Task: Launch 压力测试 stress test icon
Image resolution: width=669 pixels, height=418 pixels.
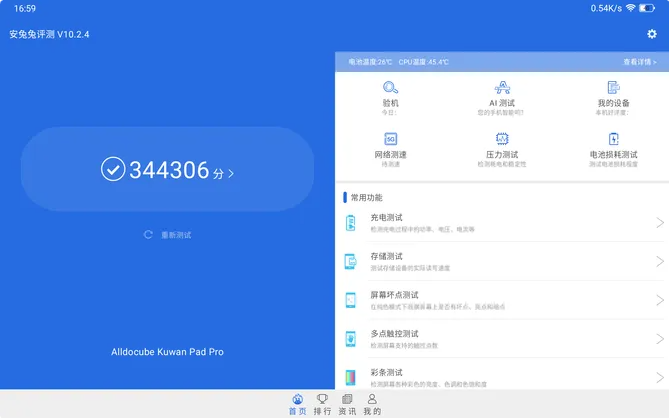Action: [501, 139]
